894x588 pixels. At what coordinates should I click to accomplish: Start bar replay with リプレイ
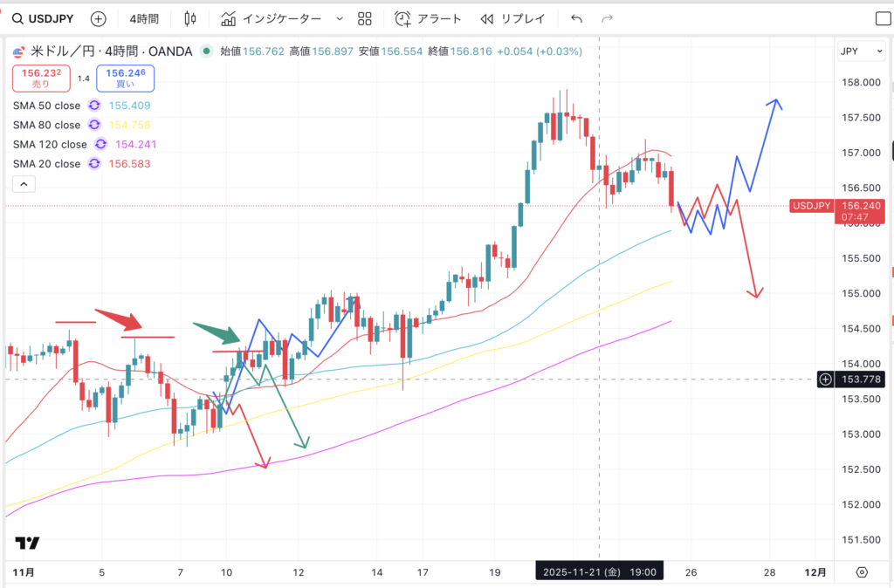tap(513, 18)
